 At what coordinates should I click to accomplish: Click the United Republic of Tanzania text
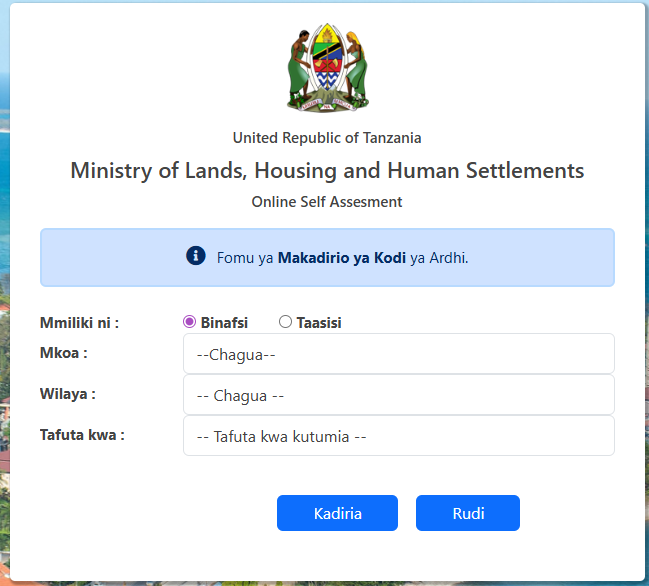(327, 138)
